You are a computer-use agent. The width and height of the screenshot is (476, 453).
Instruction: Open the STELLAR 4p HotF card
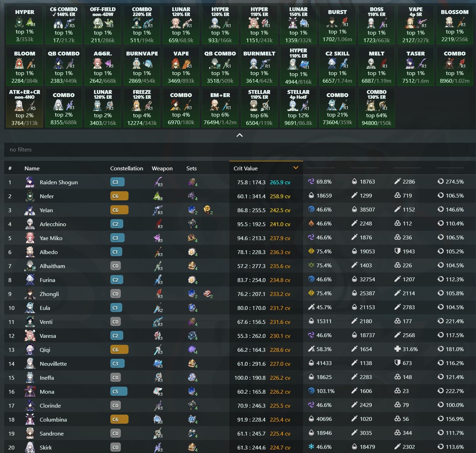(x=298, y=108)
